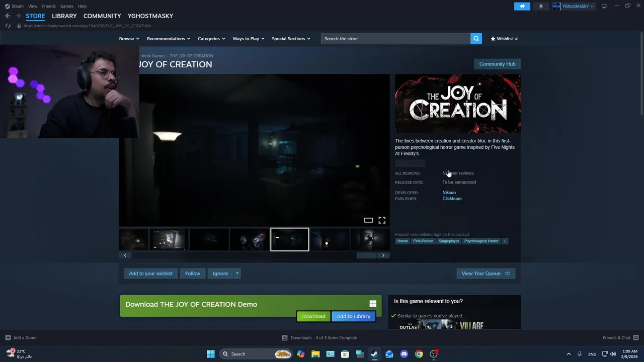Click the Ignore button
The image size is (644, 362).
[x=220, y=274]
